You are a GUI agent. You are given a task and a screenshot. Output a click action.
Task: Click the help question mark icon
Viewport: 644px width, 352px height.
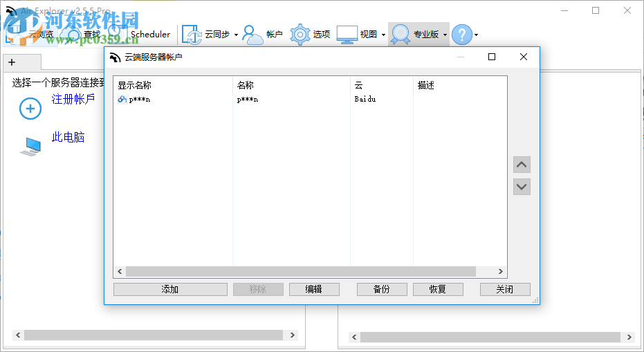coord(462,35)
